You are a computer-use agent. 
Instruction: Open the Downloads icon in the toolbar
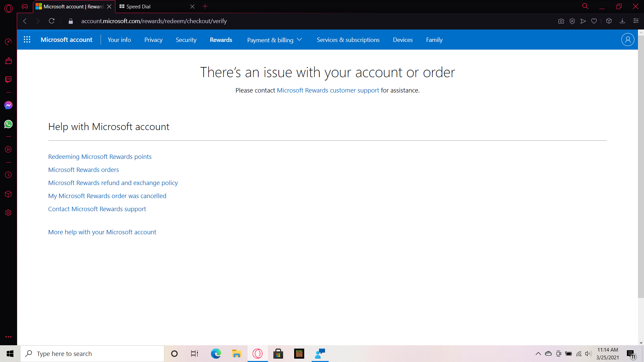(623, 21)
